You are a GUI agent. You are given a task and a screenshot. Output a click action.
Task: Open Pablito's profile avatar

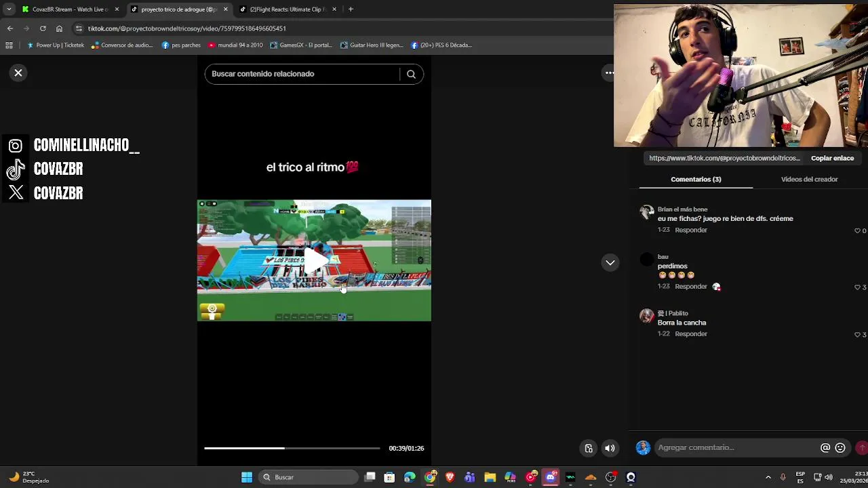coord(647,316)
